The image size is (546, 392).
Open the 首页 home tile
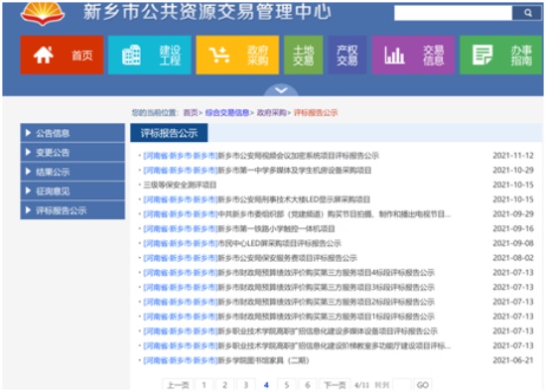click(62, 55)
